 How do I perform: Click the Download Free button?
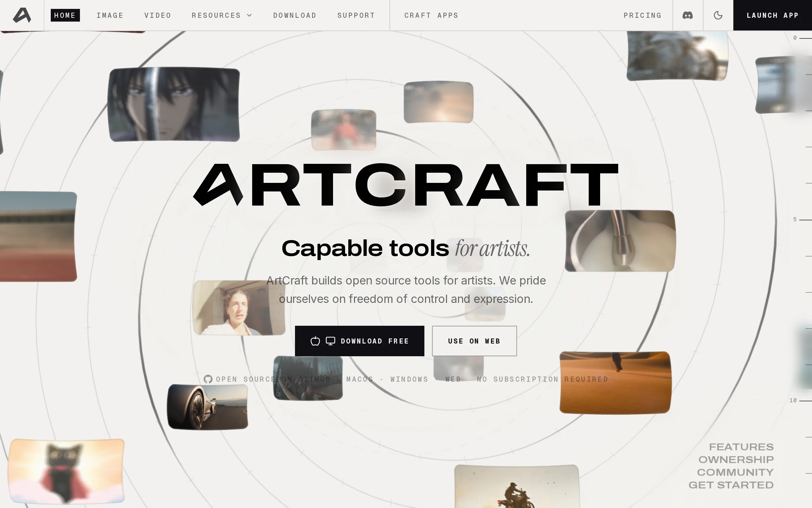click(359, 341)
